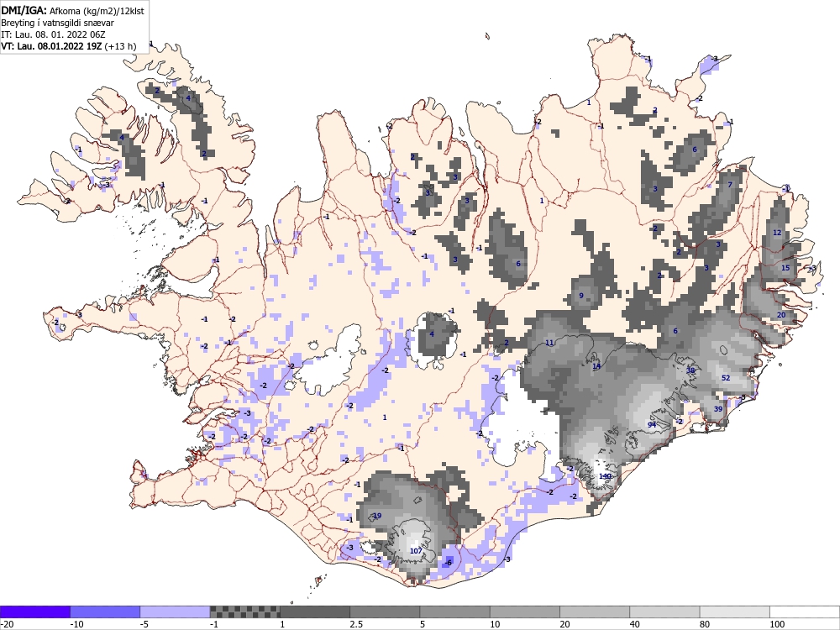Viewport: 840px width, 630px height.
Task: Click the '-10' legend scale label
Action: pyautogui.click(x=77, y=624)
